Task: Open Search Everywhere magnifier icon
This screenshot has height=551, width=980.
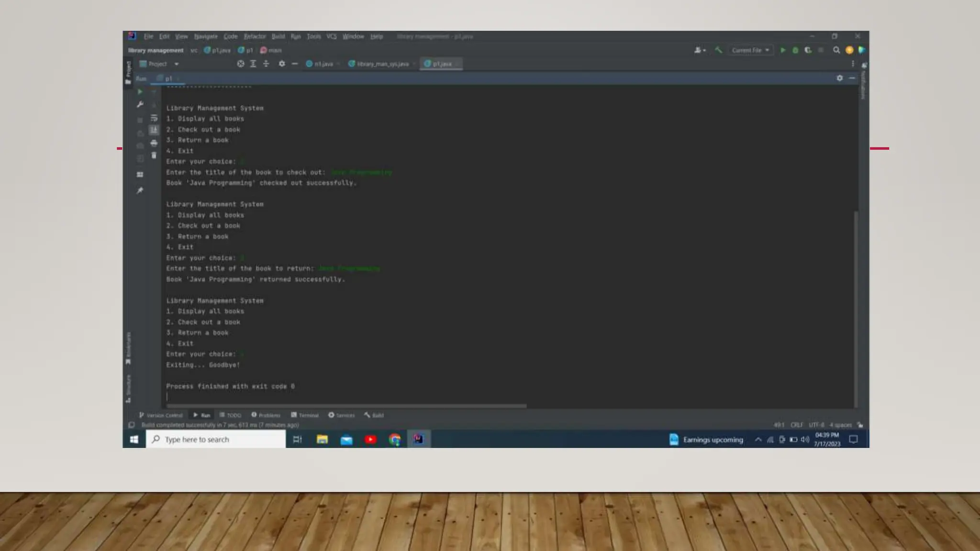Action: click(836, 50)
